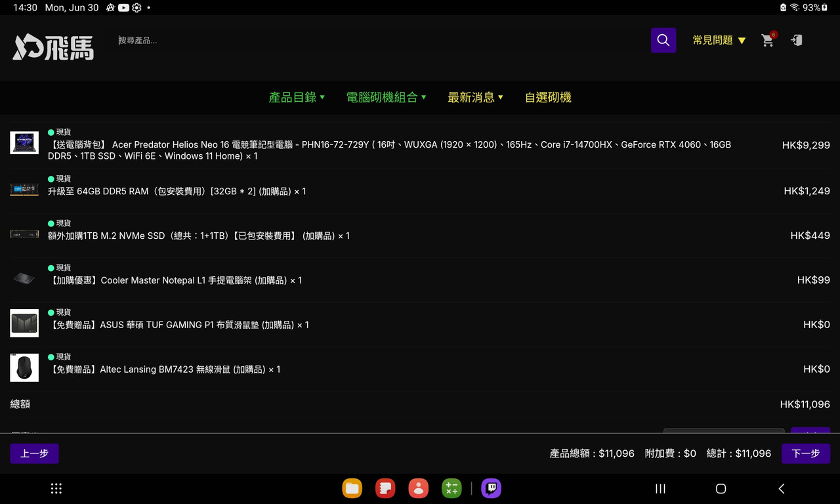
Task: Open the 最新消息 menu
Action: 475,97
